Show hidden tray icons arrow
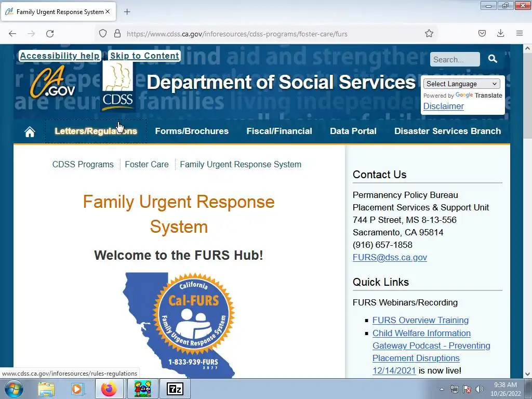 [x=442, y=389]
